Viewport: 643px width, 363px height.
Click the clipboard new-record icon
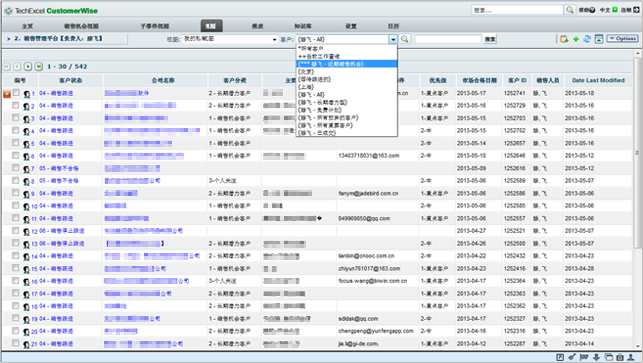click(564, 39)
